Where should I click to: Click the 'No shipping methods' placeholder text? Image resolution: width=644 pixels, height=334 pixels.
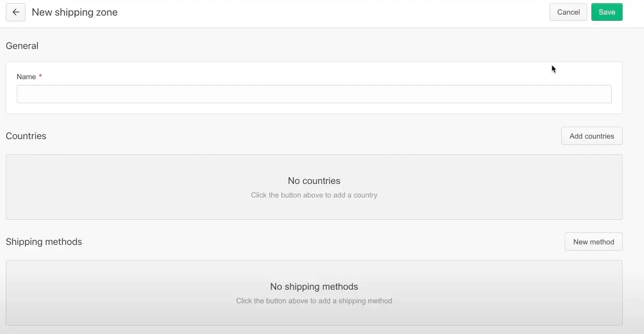pos(314,287)
